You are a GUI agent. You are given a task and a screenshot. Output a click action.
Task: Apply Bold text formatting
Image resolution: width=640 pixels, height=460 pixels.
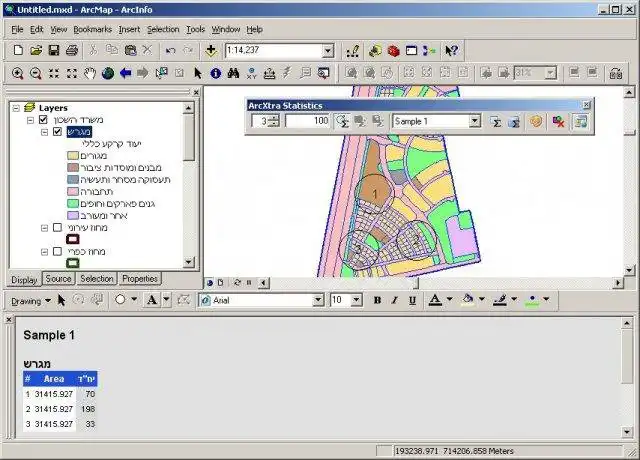(378, 300)
